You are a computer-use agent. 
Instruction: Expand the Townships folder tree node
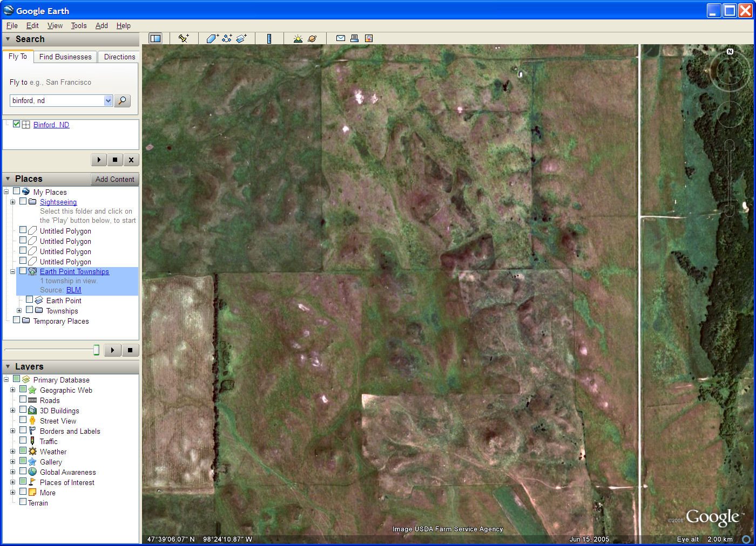(x=19, y=310)
